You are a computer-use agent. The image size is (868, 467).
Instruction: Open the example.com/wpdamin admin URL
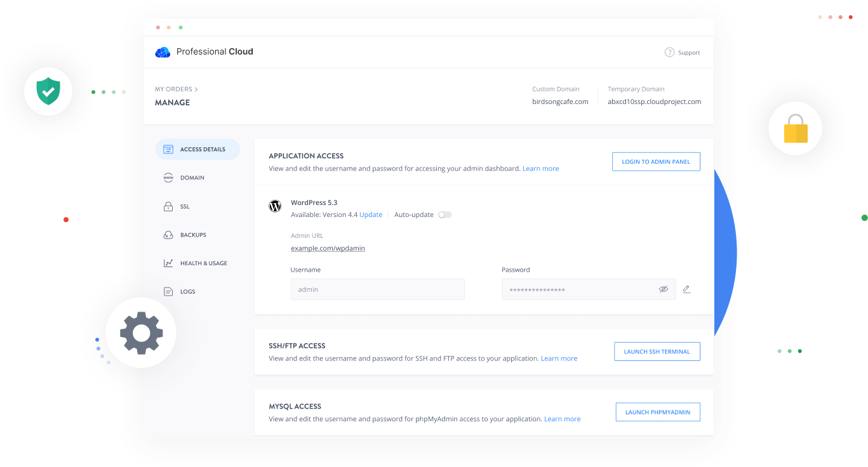pyautogui.click(x=328, y=248)
